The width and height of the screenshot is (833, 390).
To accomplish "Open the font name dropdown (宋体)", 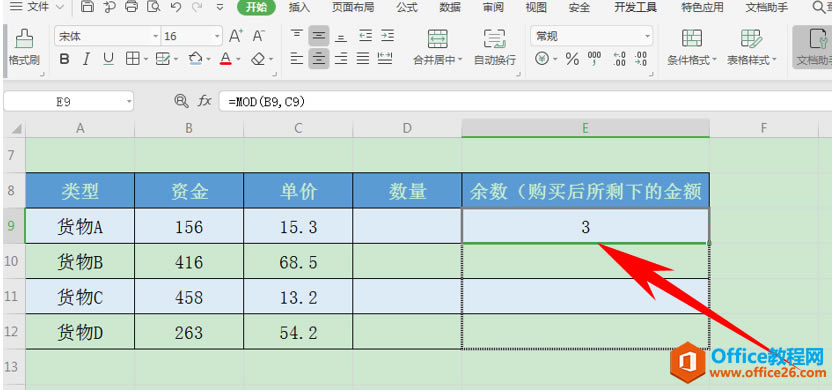I will pyautogui.click(x=156, y=37).
